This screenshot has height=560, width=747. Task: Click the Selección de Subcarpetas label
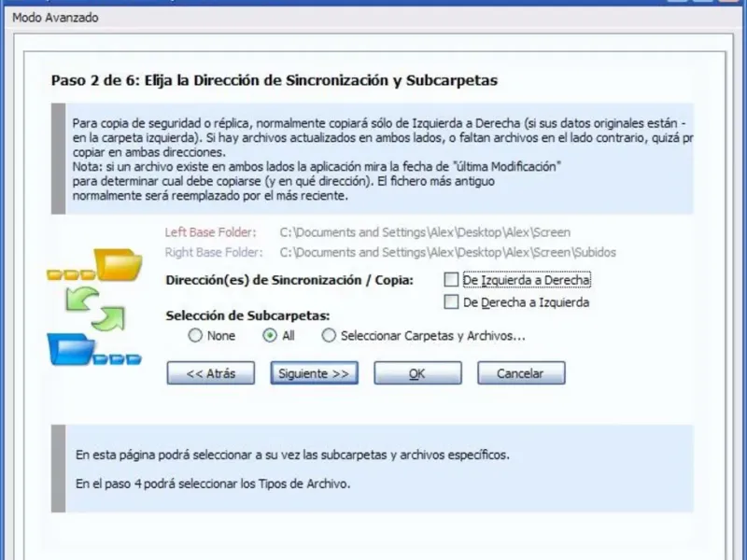coord(247,315)
